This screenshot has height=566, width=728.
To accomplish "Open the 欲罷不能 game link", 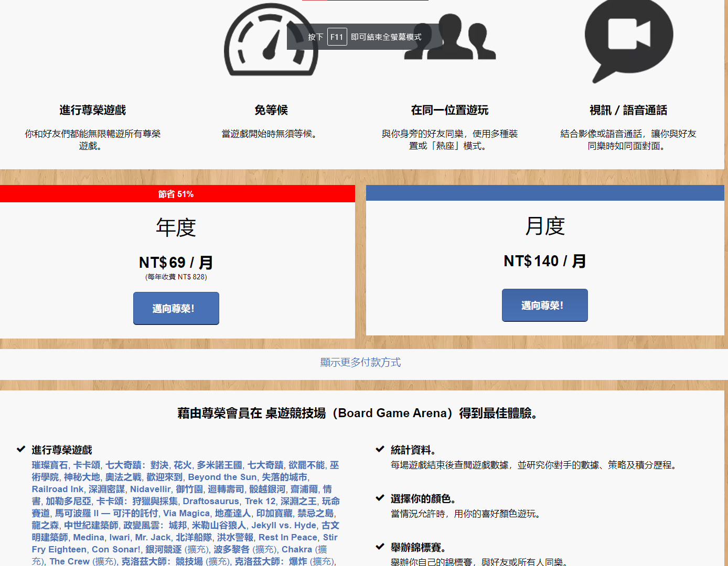I will pyautogui.click(x=307, y=465).
